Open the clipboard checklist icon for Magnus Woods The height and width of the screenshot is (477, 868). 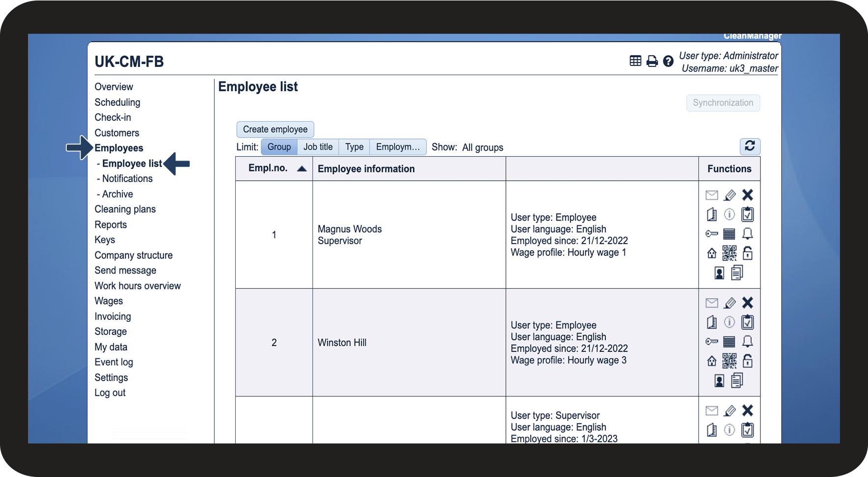pos(747,215)
